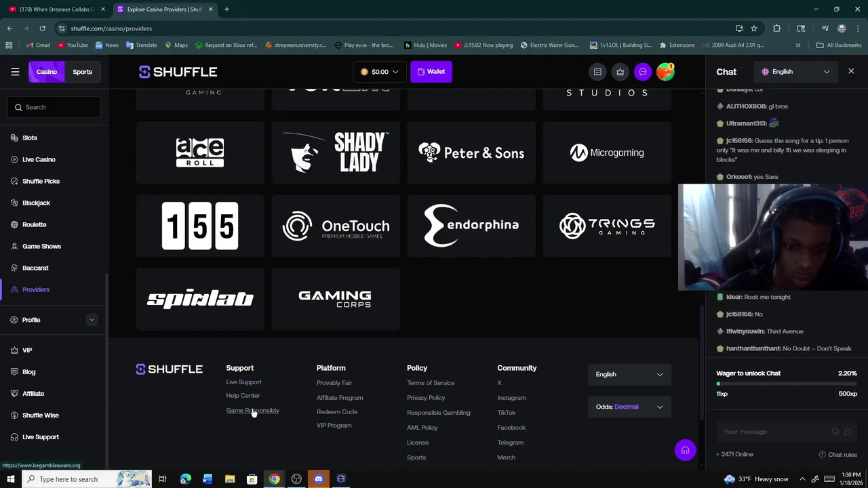
Task: Click the Windows Start button
Action: 10,479
